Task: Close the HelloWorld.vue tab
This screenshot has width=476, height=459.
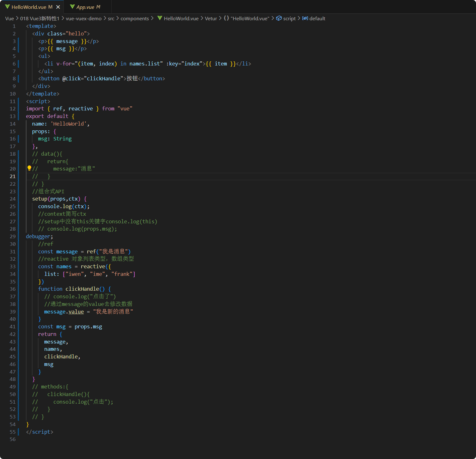Action: (58, 7)
